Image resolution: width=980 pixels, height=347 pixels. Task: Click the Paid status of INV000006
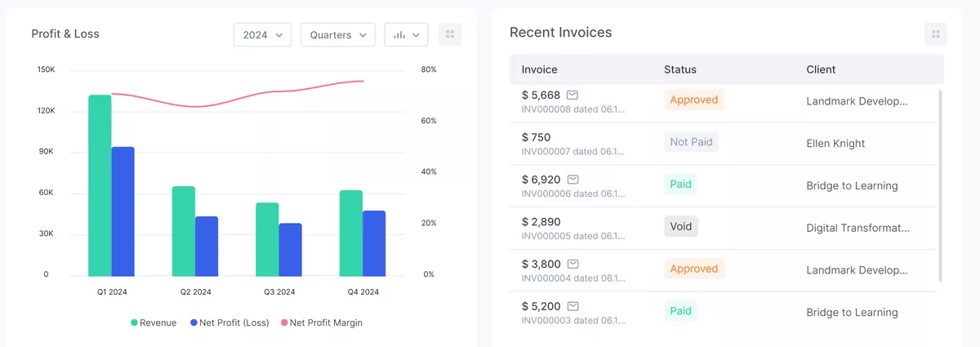681,185
